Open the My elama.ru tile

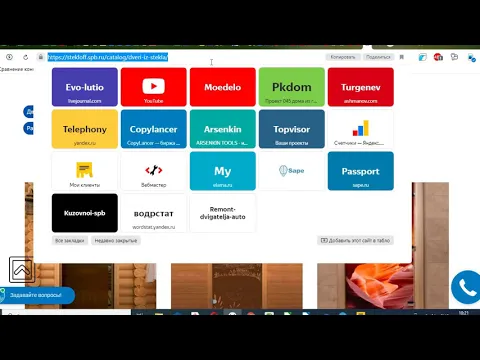(x=223, y=171)
